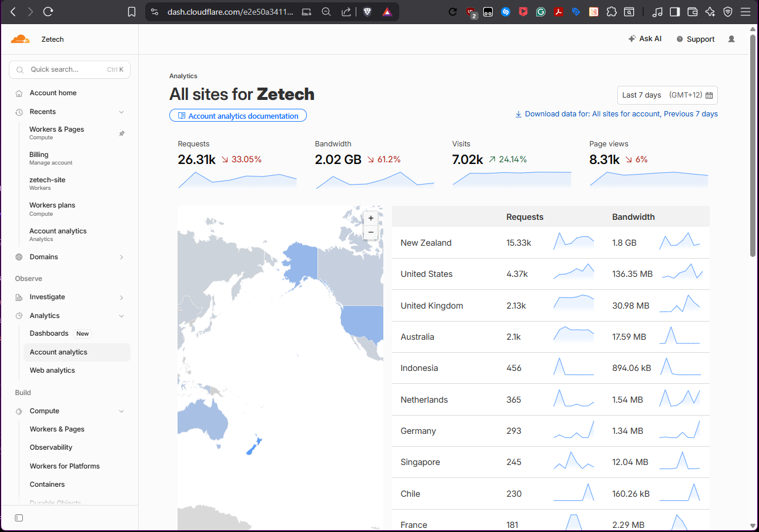Click the Support link

coord(696,39)
